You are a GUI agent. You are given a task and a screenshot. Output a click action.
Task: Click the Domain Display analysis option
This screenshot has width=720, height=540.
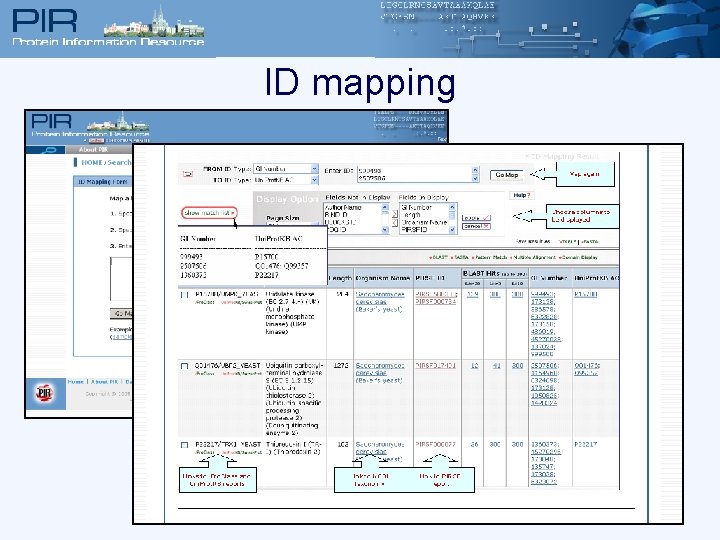pos(578,258)
